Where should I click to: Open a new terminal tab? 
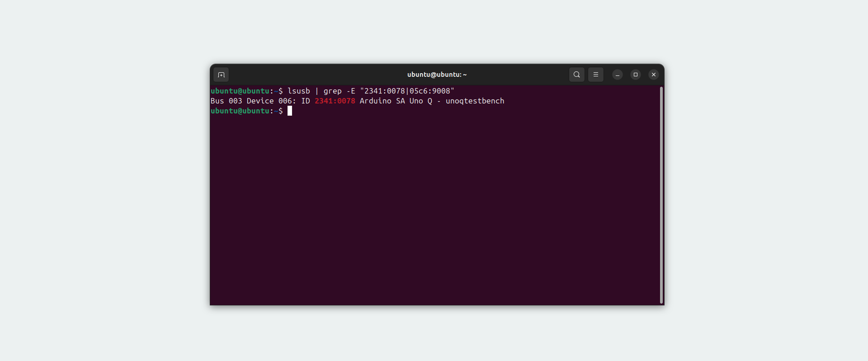(x=221, y=75)
